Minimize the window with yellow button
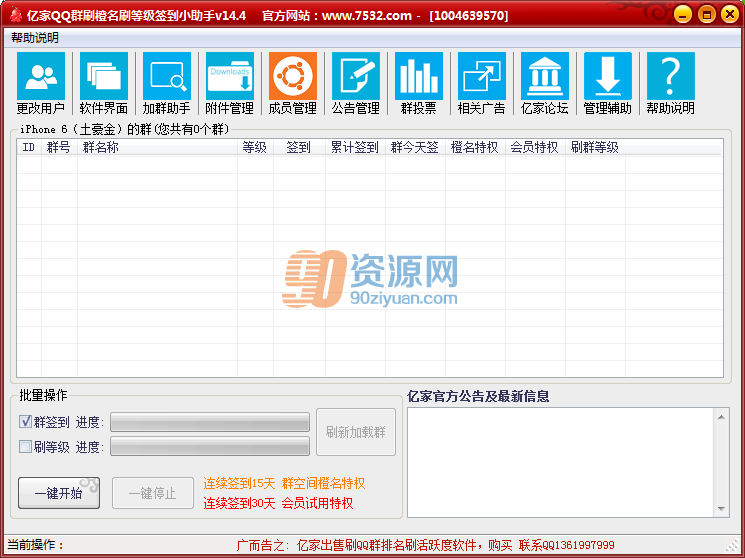This screenshot has width=745, height=558. [683, 15]
